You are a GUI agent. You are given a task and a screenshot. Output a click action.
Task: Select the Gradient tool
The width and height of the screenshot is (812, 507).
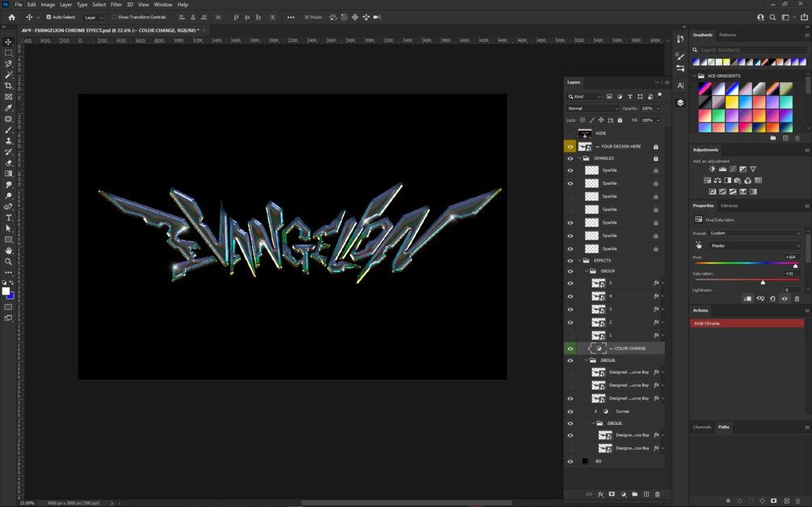8,174
